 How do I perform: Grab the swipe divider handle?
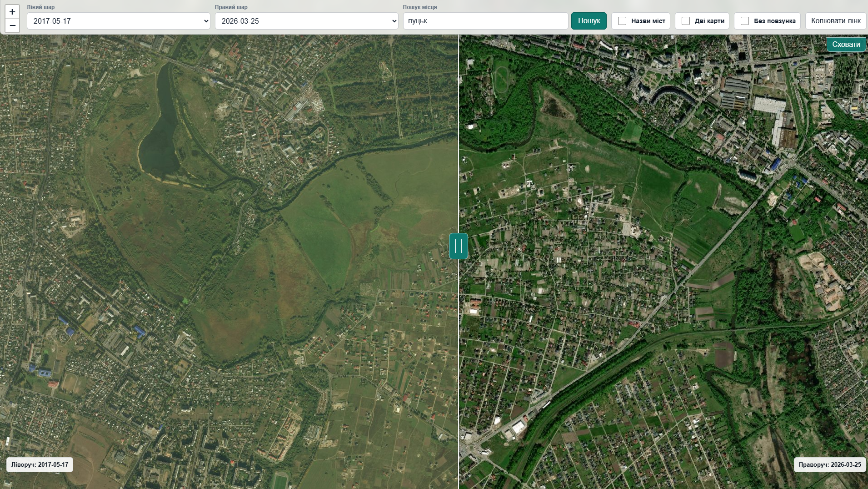tap(458, 246)
